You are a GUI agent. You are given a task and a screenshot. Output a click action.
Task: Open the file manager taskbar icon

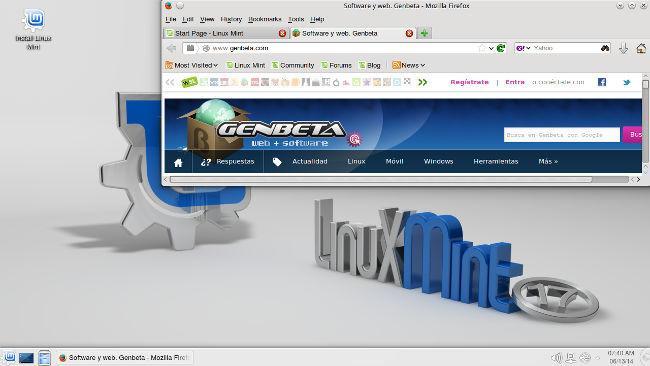44,358
